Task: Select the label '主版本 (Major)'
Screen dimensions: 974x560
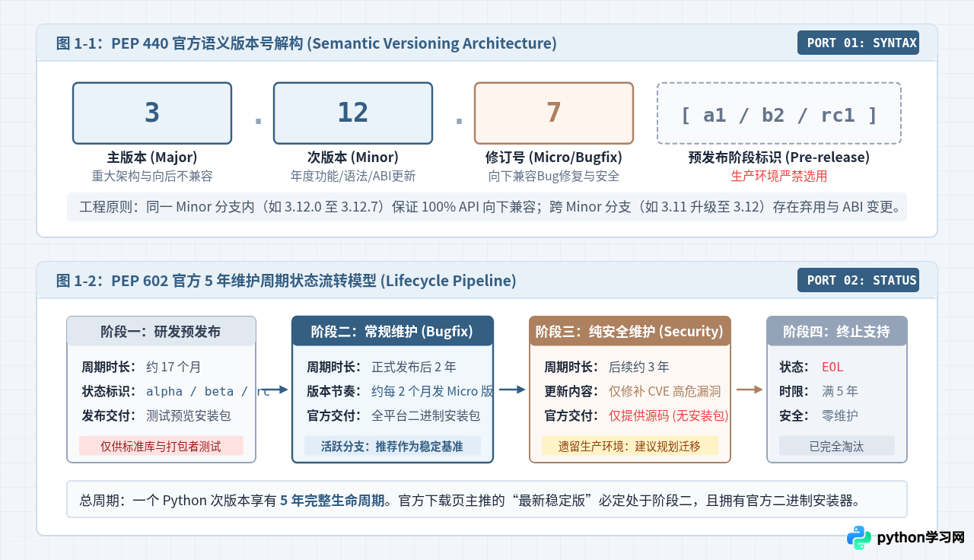Action: click(x=152, y=157)
